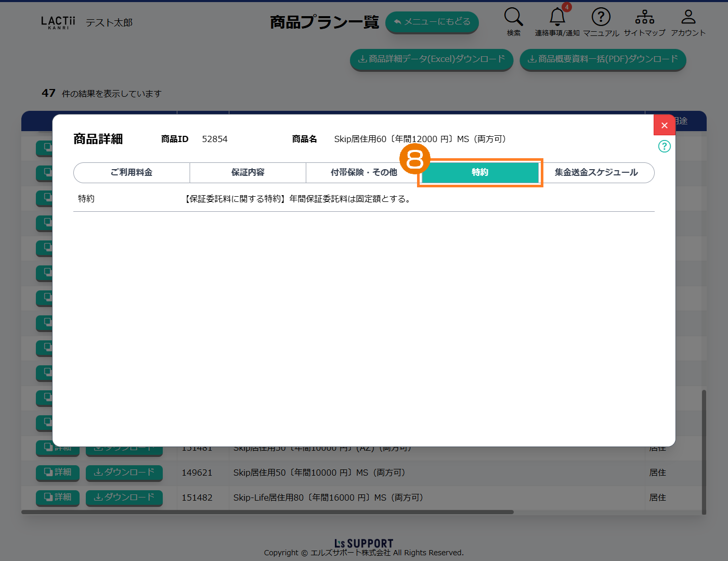This screenshot has height=561, width=728.
Task: Switch to the 集金送金スケジュール tab
Action: tap(596, 172)
